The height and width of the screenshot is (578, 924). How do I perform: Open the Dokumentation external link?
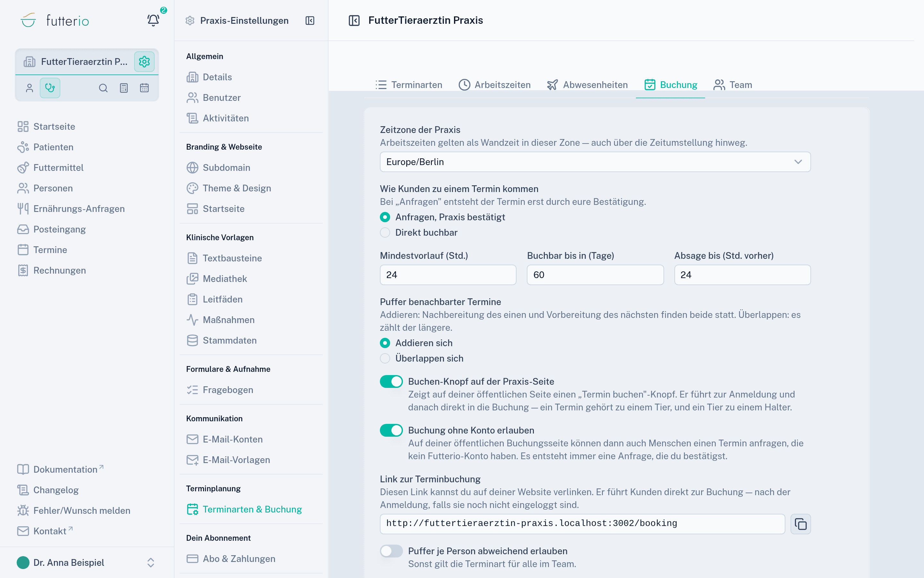pos(60,469)
